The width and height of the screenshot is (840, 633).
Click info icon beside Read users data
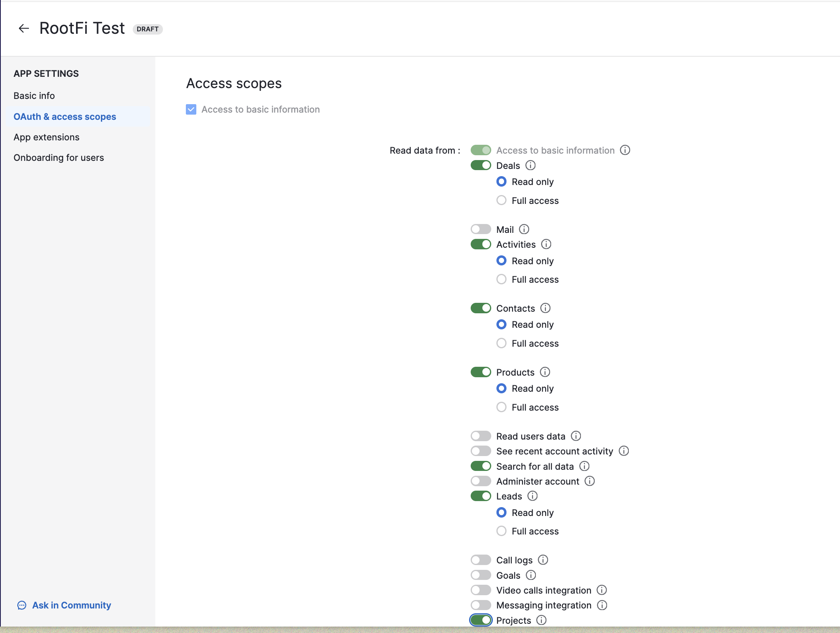click(x=576, y=436)
